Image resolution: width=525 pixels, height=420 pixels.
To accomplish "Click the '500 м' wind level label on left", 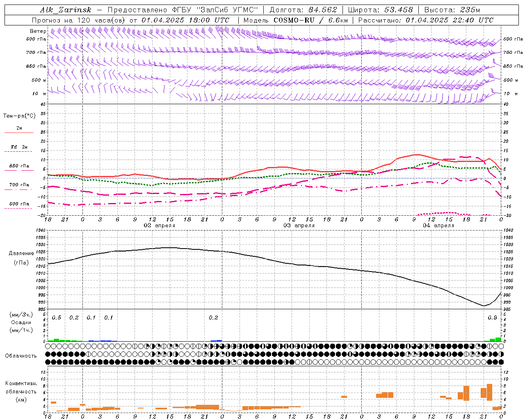I will pyautogui.click(x=39, y=80).
